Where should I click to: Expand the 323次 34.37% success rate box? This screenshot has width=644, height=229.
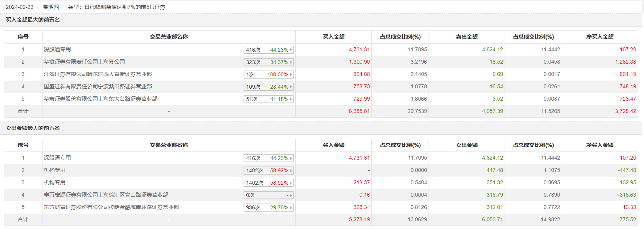pyautogui.click(x=269, y=62)
